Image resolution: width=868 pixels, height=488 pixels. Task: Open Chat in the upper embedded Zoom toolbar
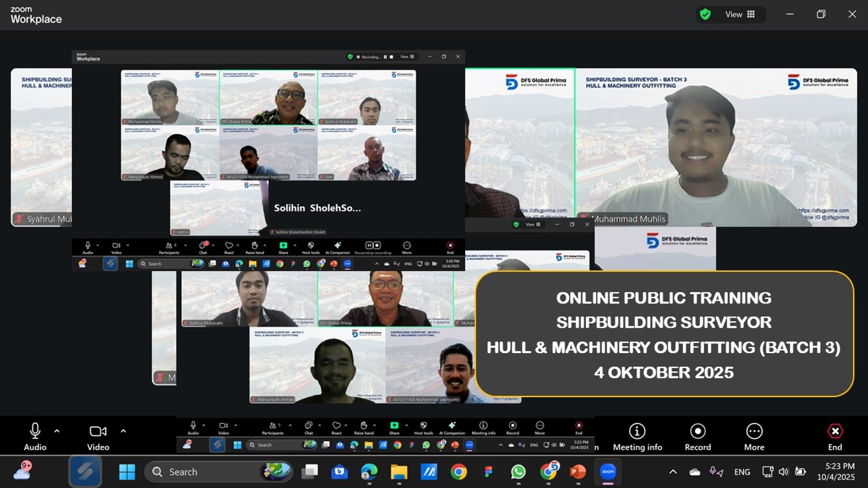(203, 247)
